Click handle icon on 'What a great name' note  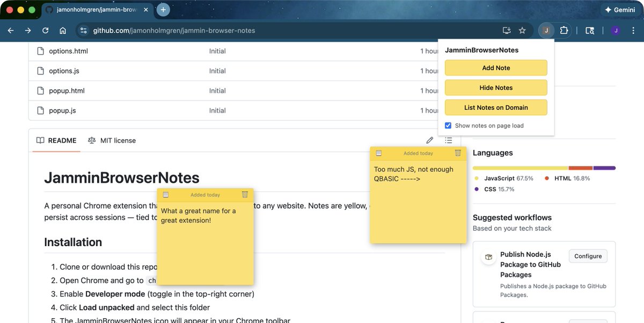click(x=166, y=195)
